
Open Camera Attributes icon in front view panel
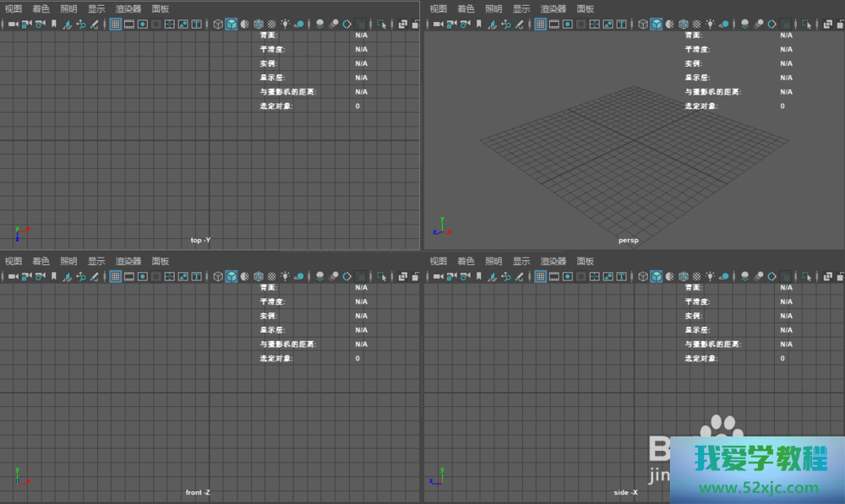(x=39, y=276)
